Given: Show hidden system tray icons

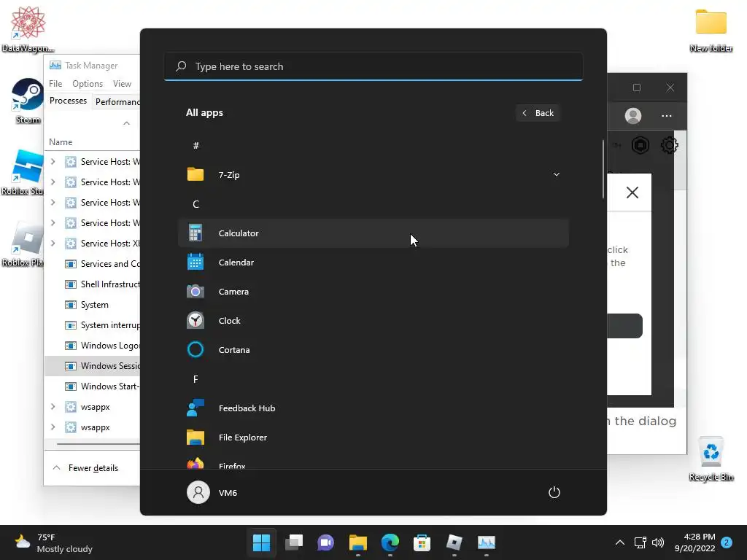Looking at the screenshot, I should (x=620, y=542).
